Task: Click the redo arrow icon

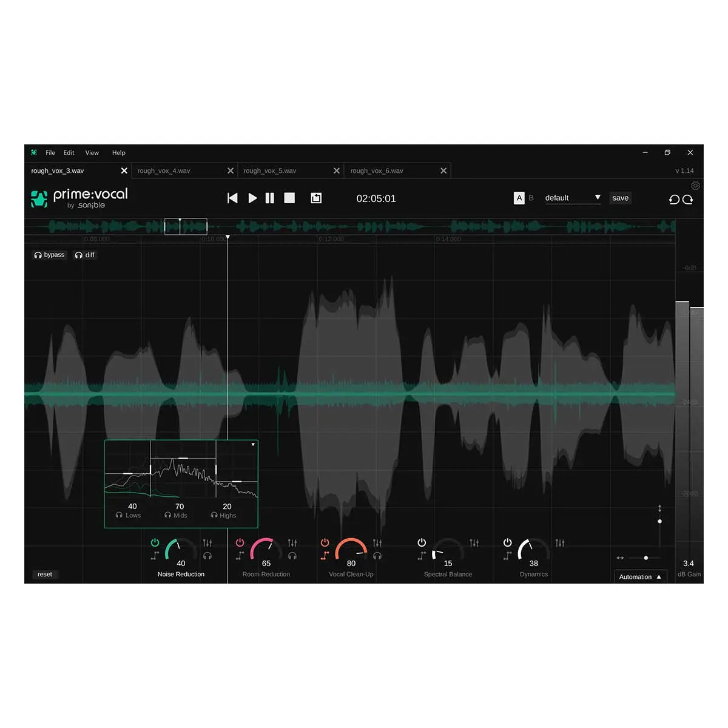Action: (687, 200)
